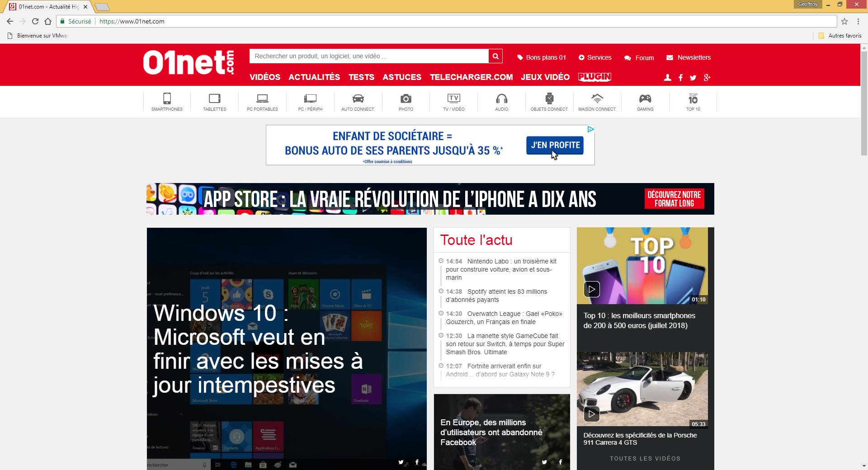The height and width of the screenshot is (470, 868).
Task: Click the page vertical scrollbar thumb
Action: point(864,103)
